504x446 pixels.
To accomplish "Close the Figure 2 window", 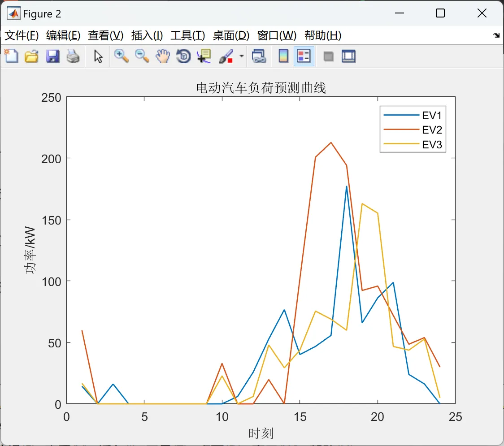I will coord(482,13).
